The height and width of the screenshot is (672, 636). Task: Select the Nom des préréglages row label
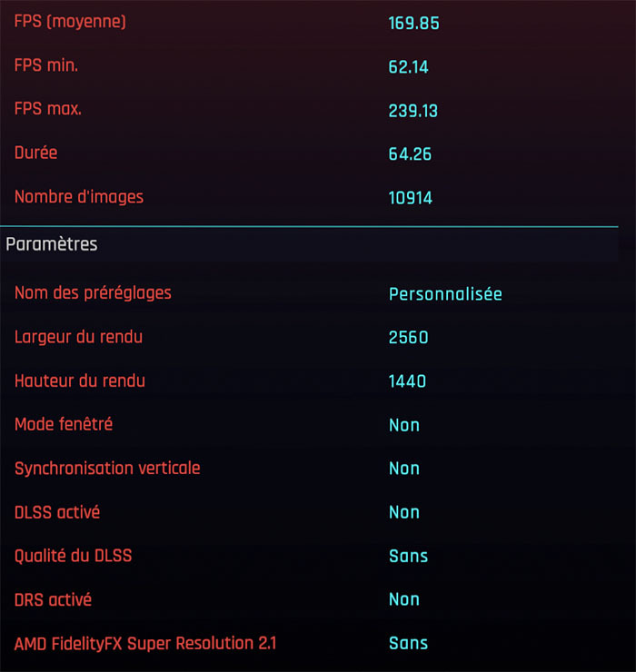point(93,293)
